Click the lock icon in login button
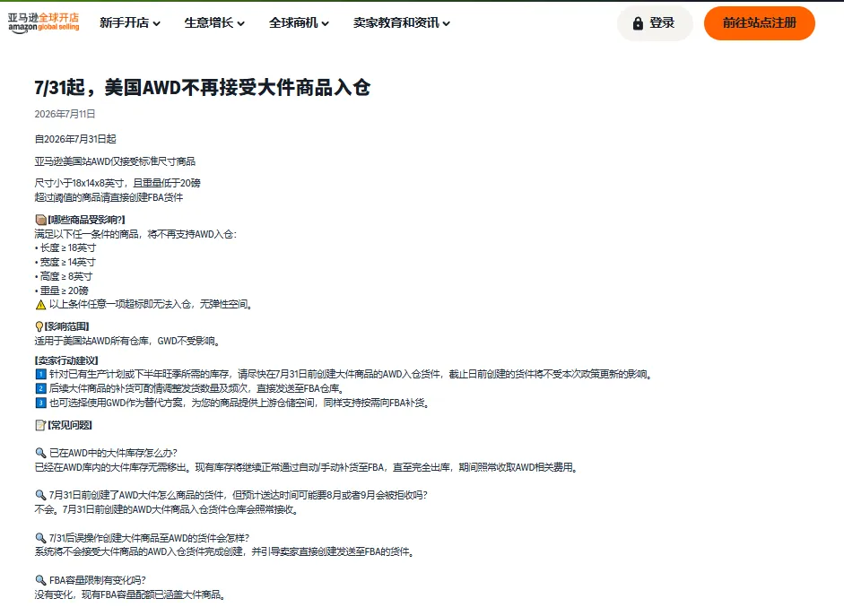 pyautogui.click(x=638, y=23)
